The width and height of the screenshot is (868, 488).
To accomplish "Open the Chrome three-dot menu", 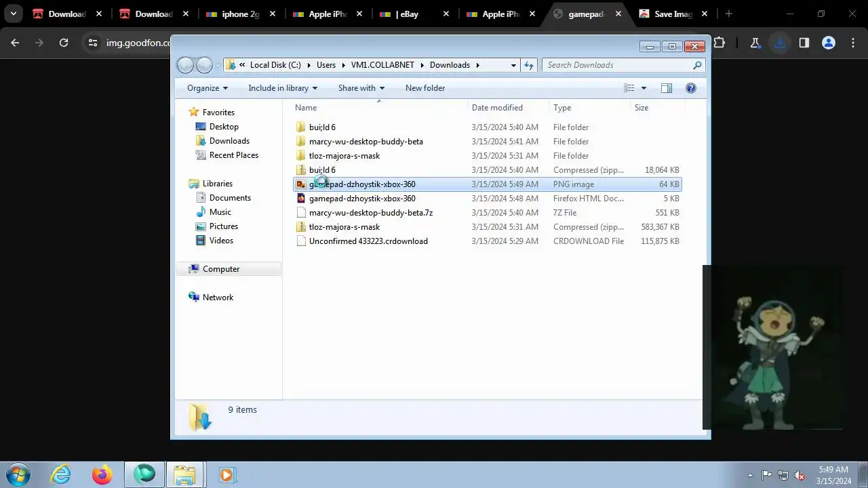I will tap(853, 43).
